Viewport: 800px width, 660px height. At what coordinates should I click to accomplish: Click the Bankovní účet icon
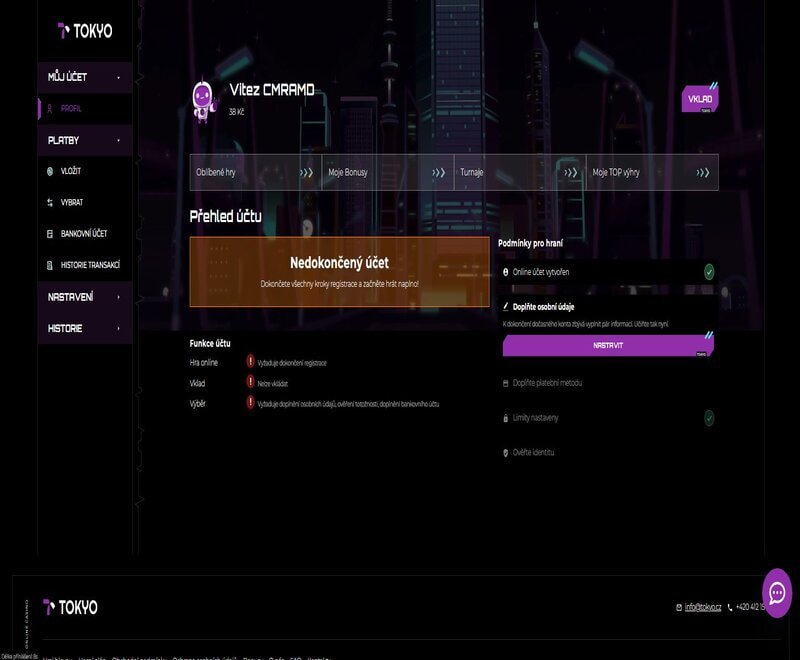tap(50, 233)
